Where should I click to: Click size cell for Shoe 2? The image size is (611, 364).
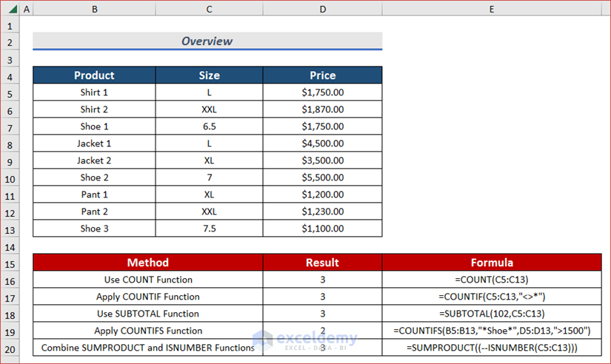[x=210, y=178]
